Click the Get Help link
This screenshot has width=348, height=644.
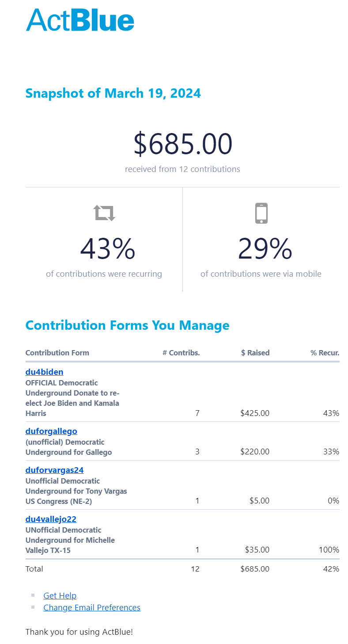click(60, 596)
